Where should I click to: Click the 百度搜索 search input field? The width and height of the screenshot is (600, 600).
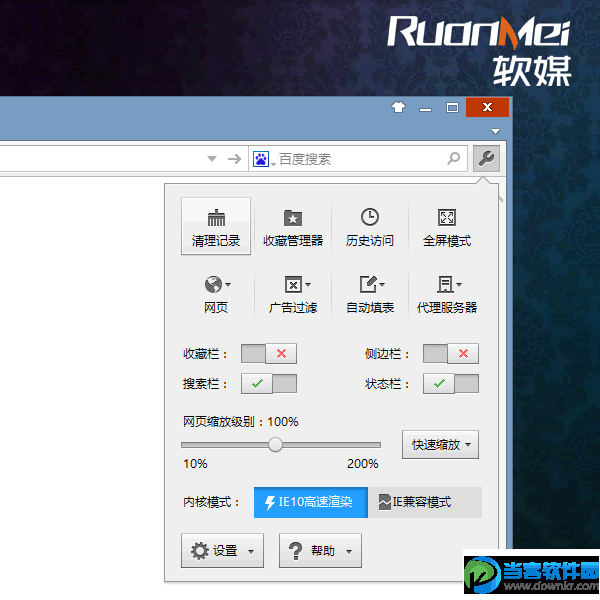[360, 159]
